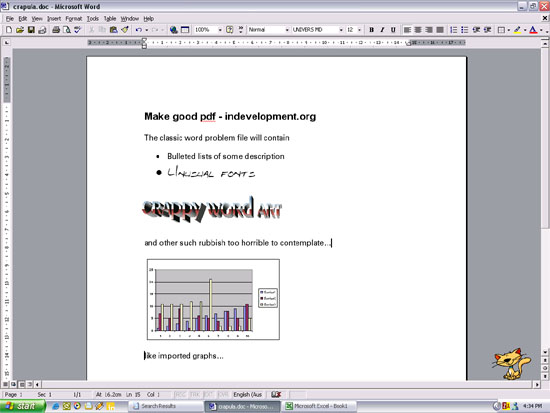The width and height of the screenshot is (550, 413).
Task: Create a new blank document
Action: [x=9, y=30]
